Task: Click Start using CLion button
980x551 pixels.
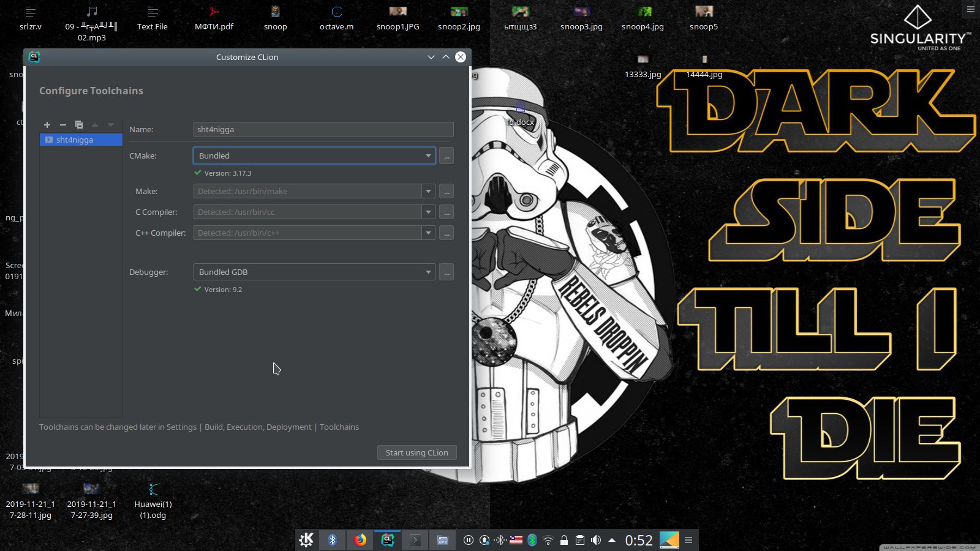Action: pyautogui.click(x=417, y=452)
